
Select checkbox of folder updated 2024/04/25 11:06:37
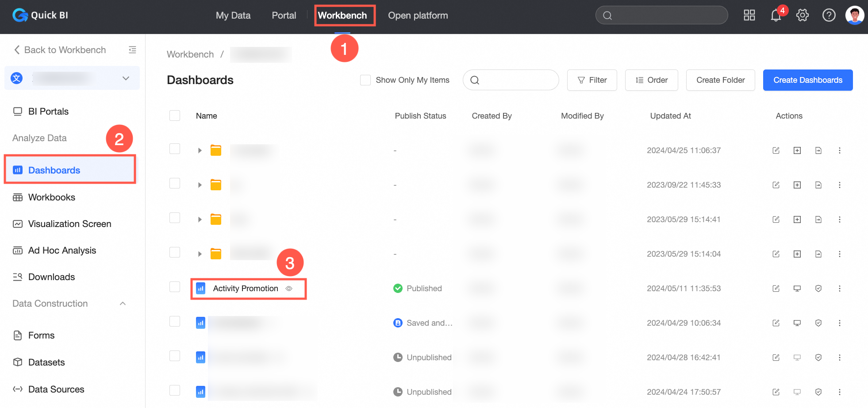(175, 149)
